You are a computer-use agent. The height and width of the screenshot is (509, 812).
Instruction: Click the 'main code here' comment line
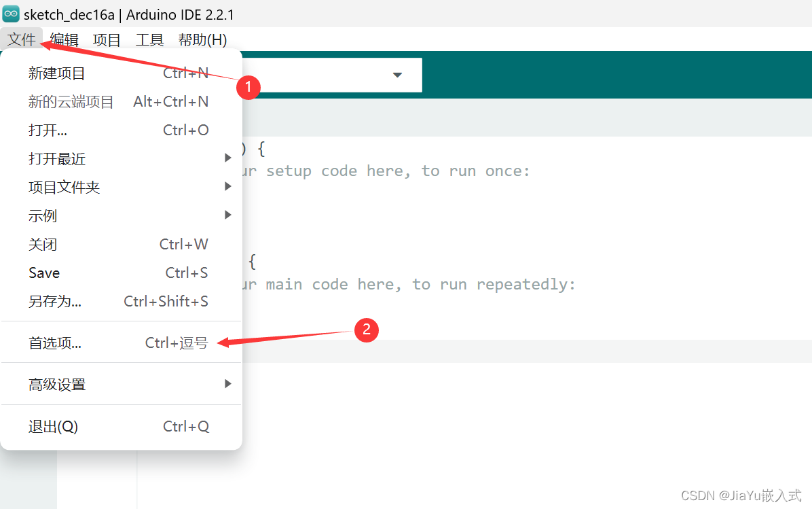click(x=408, y=285)
